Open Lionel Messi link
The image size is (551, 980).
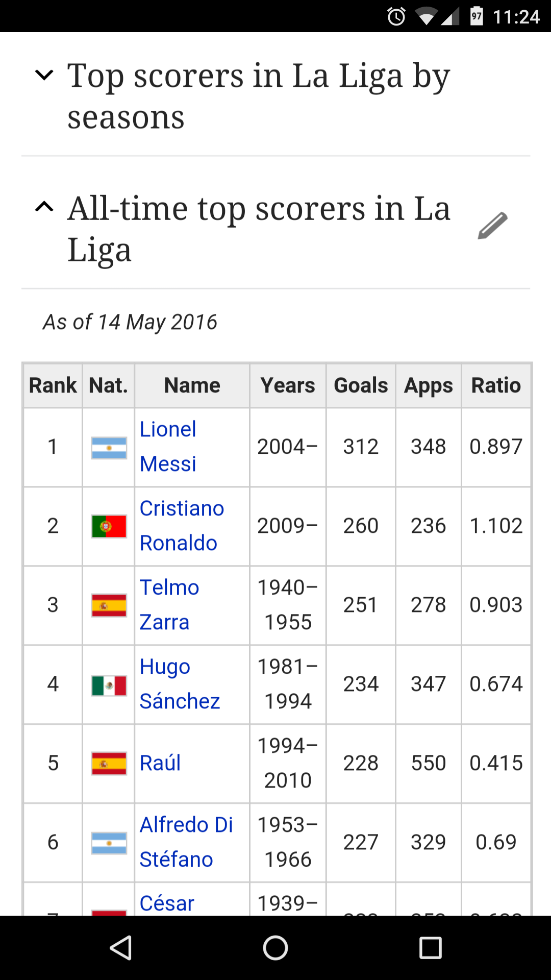(168, 447)
